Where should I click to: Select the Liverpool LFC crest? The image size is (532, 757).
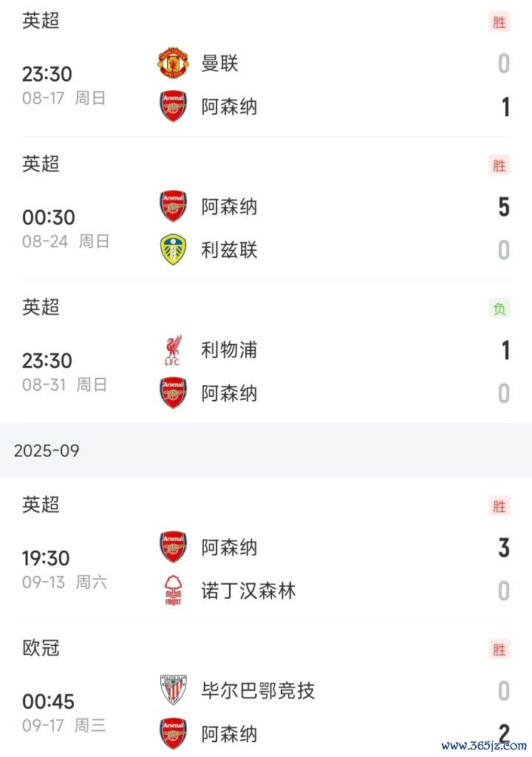click(174, 350)
